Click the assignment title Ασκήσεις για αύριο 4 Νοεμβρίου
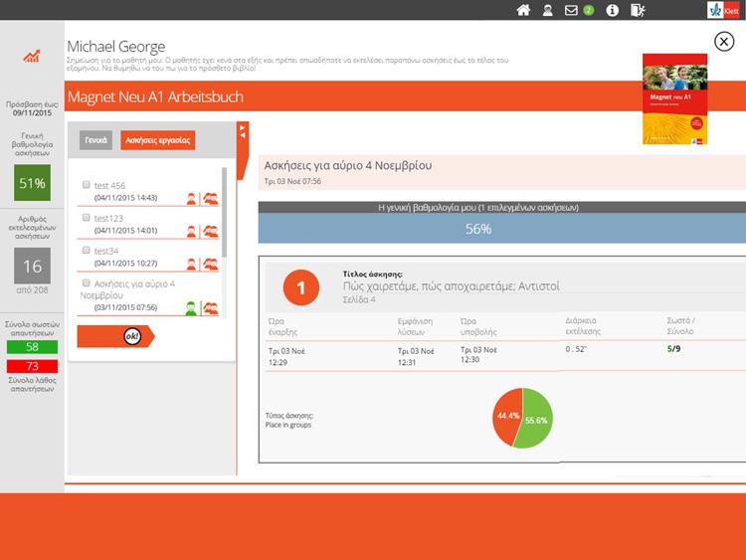 348,165
